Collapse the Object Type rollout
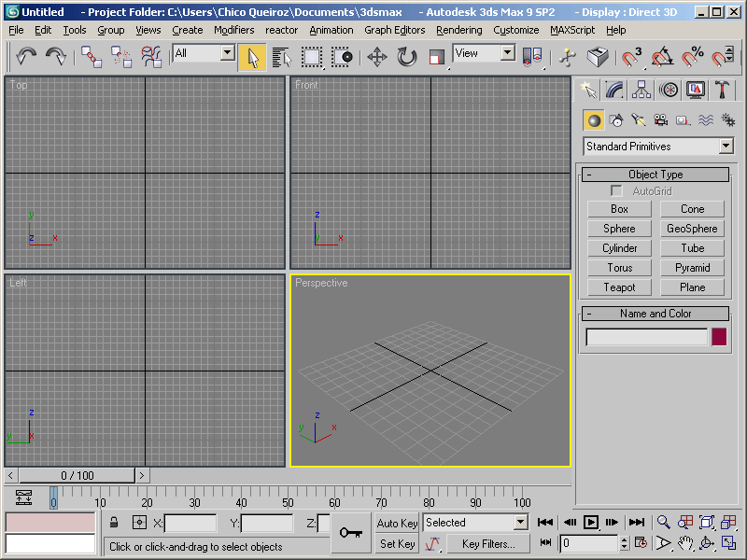 tap(655, 175)
